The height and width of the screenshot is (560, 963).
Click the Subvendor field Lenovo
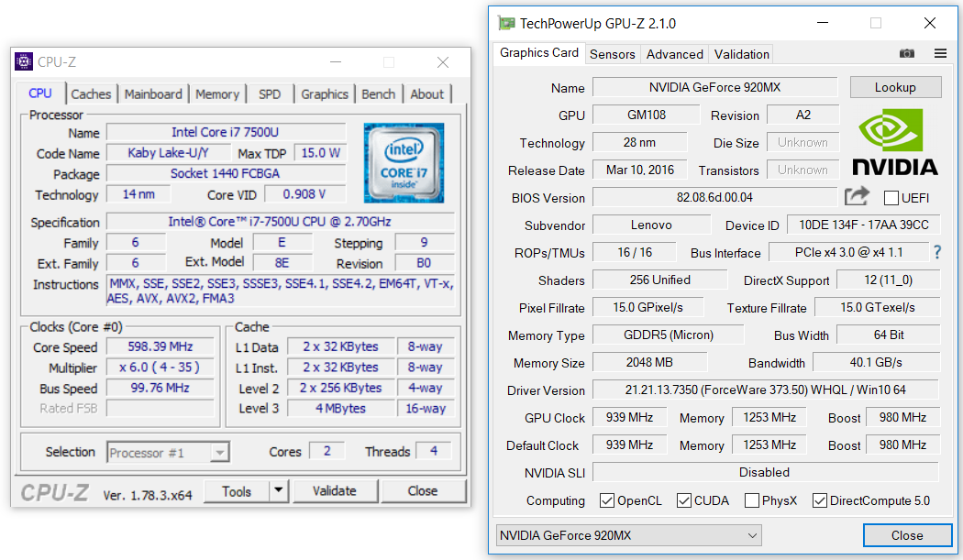point(651,225)
